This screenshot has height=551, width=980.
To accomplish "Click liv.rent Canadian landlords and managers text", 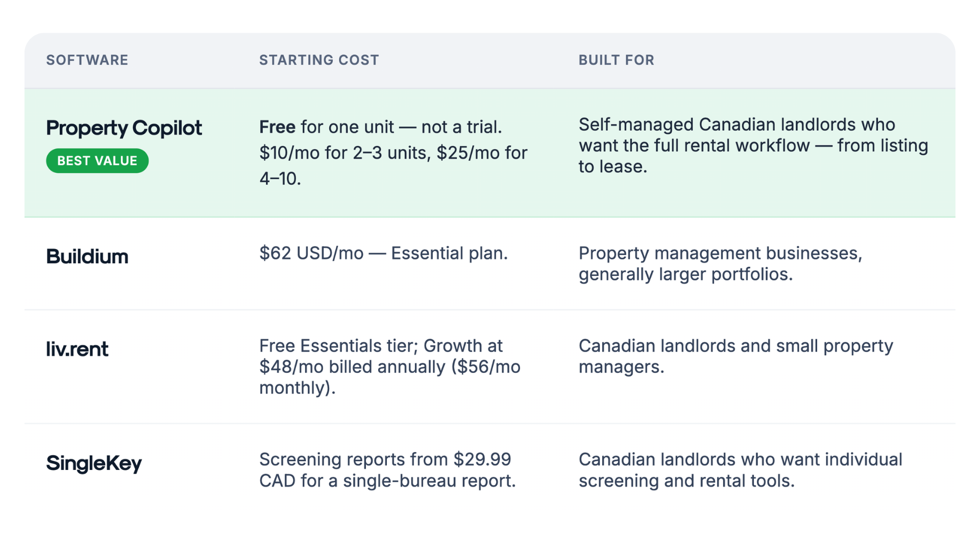I will (736, 356).
